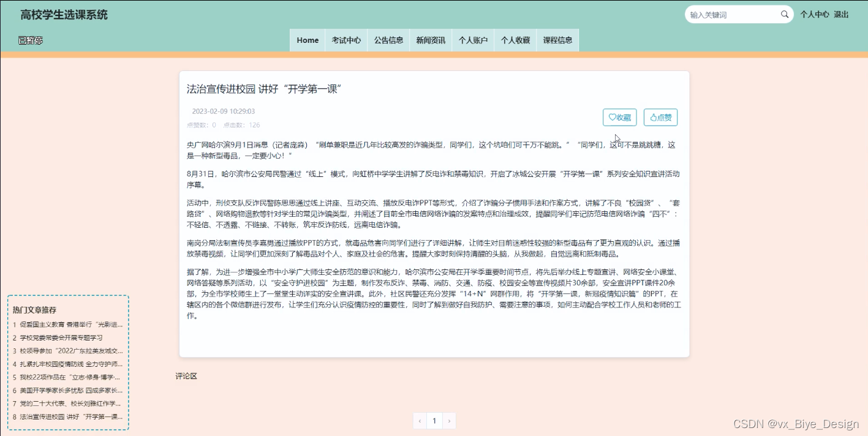The image size is (868, 436).
Task: Open hot article 7 党的二十大代表
Action: click(x=68, y=404)
